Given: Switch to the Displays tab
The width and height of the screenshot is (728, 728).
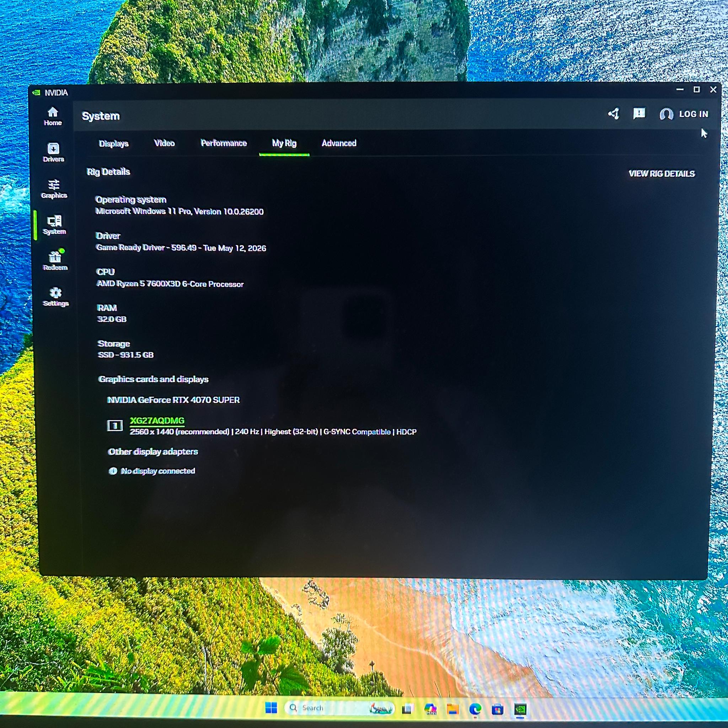Looking at the screenshot, I should pyautogui.click(x=113, y=144).
